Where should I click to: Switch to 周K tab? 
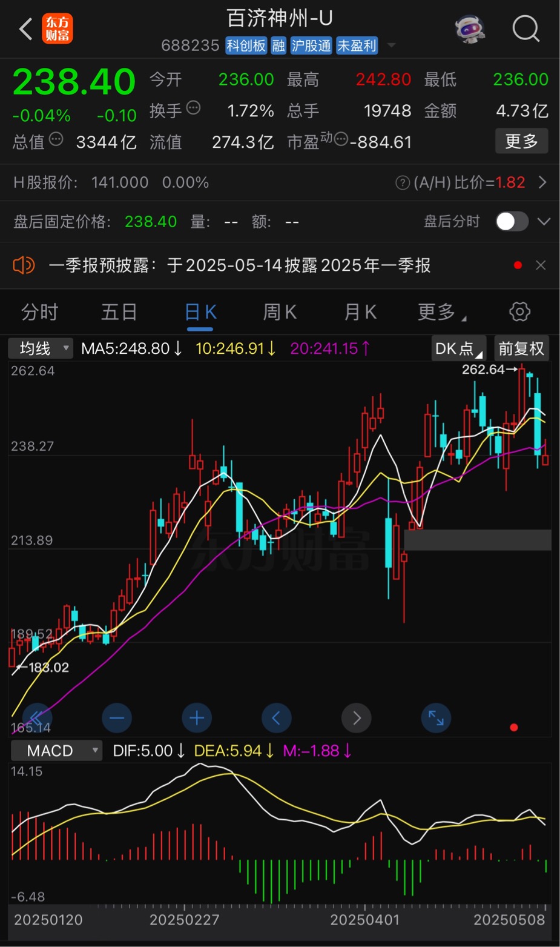[x=280, y=312]
